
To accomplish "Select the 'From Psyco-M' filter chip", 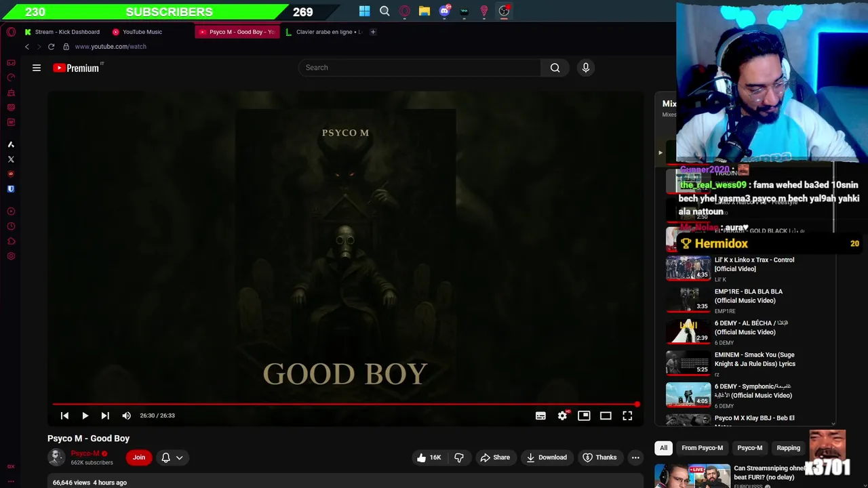I will [702, 448].
